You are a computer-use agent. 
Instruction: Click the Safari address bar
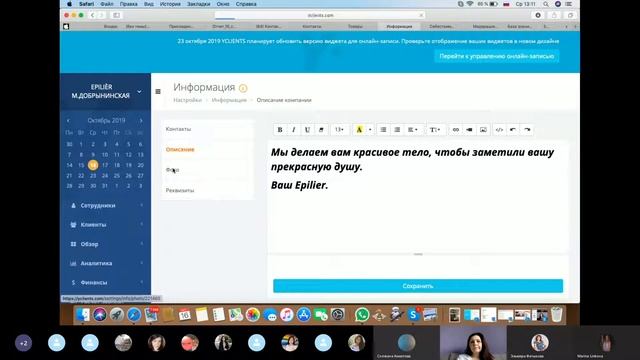point(320,15)
